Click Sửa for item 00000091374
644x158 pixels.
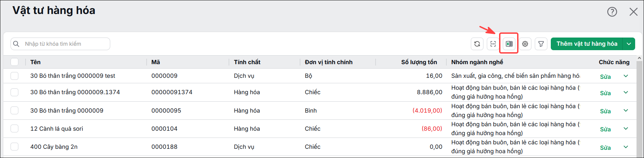tap(605, 93)
